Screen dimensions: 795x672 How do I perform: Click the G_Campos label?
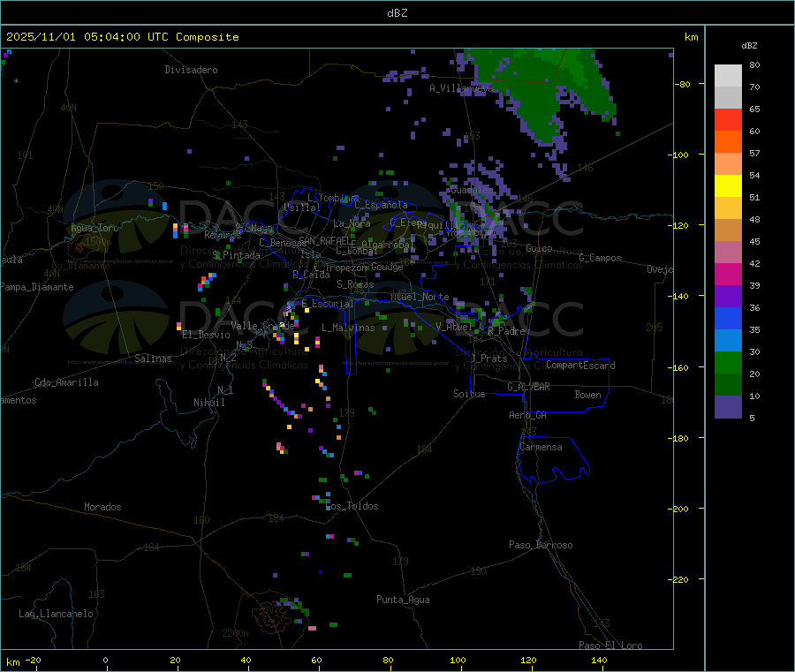[x=600, y=258]
